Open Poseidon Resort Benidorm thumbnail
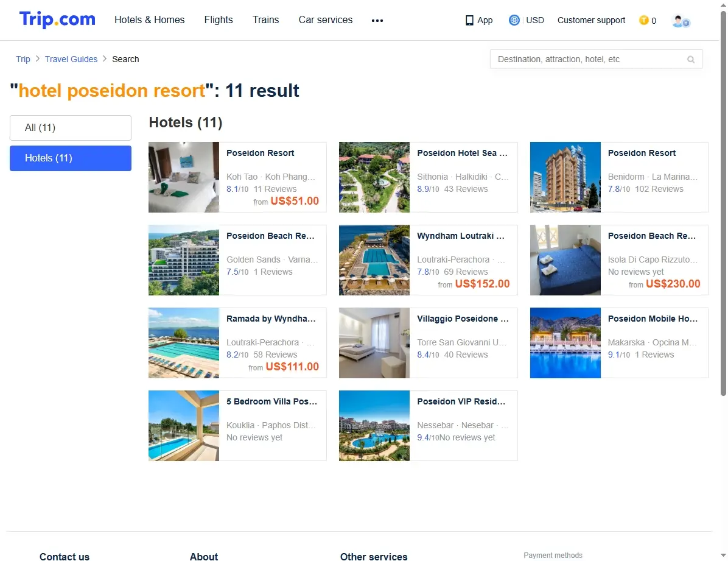This screenshot has width=728, height=561. click(565, 177)
